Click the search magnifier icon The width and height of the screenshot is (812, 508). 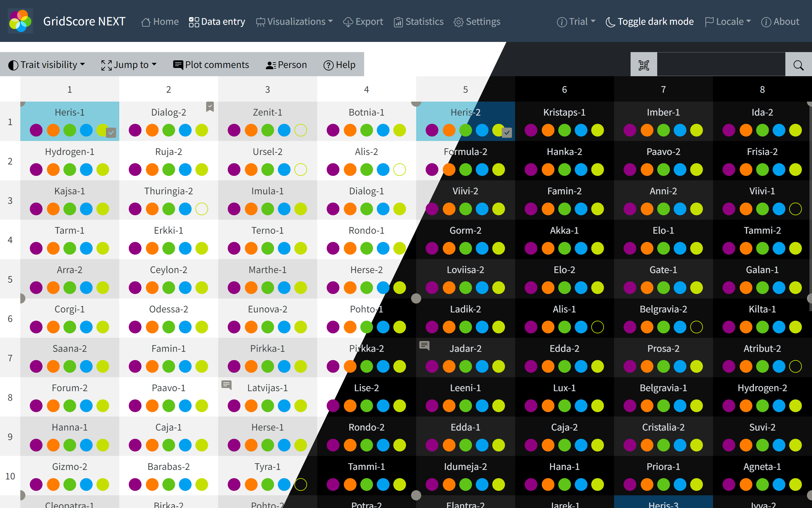799,65
